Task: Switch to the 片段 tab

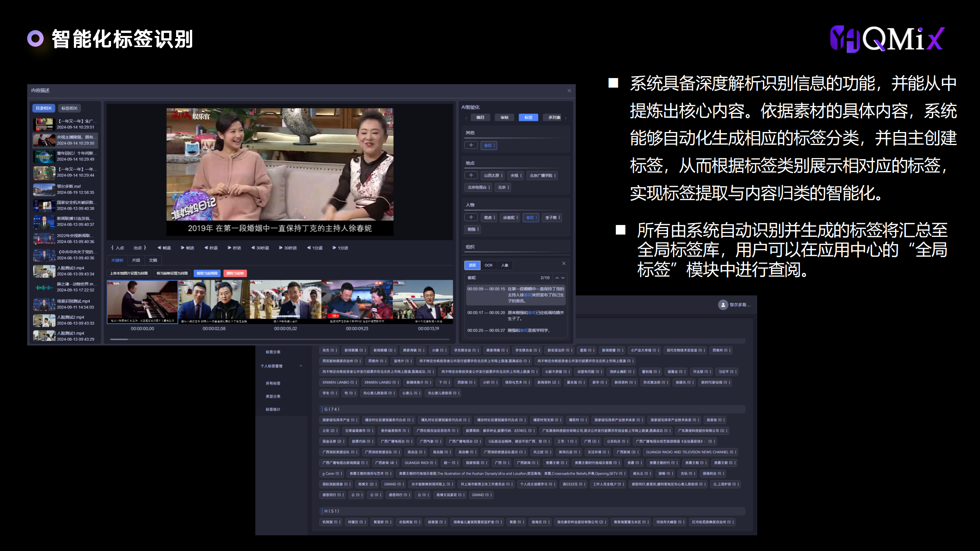Action: [x=136, y=260]
